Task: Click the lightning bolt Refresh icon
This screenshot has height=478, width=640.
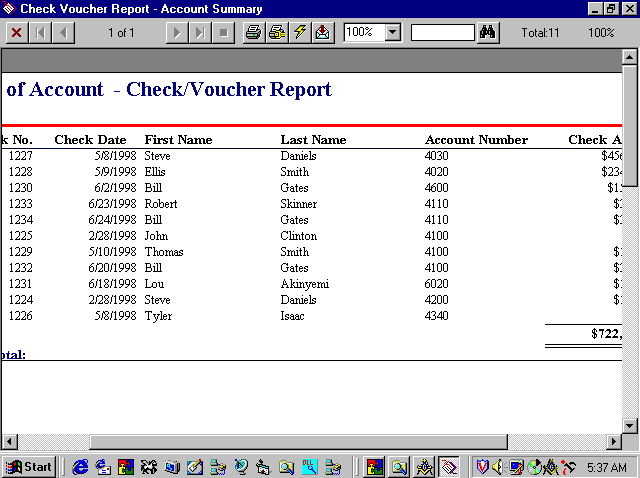Action: coord(299,33)
